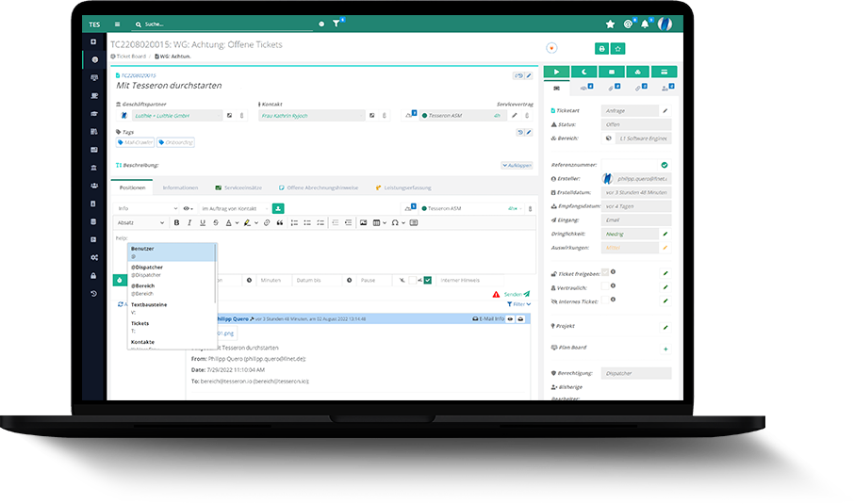This screenshot has width=854, height=504.
Task: Click green star favorite ticket button
Action: (x=617, y=48)
